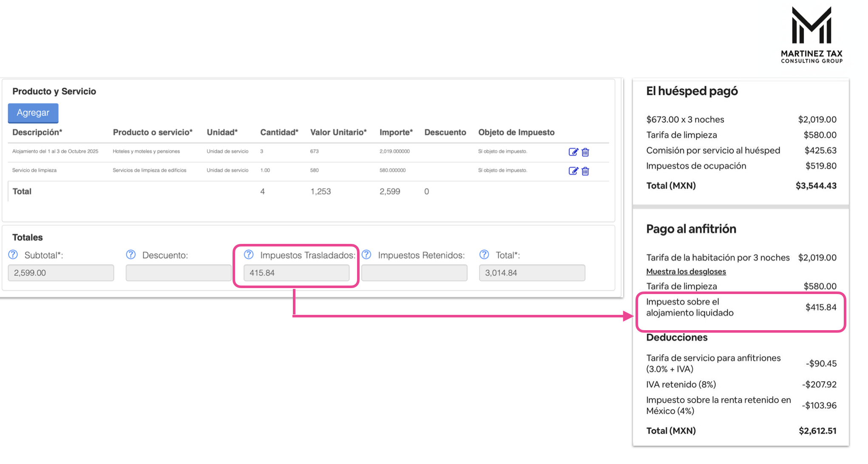Screen dimensions: 868x464
Task: Click the empty Descuento input field
Action: coord(179,273)
